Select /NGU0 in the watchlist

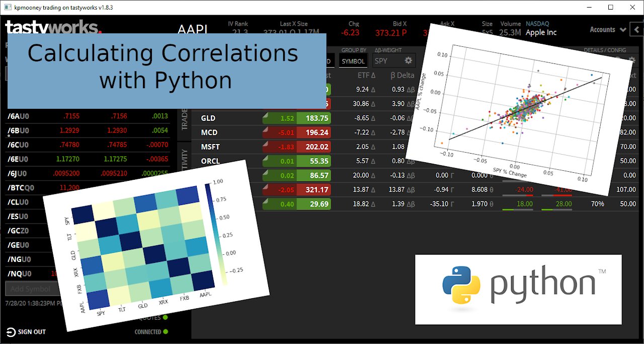(19, 259)
